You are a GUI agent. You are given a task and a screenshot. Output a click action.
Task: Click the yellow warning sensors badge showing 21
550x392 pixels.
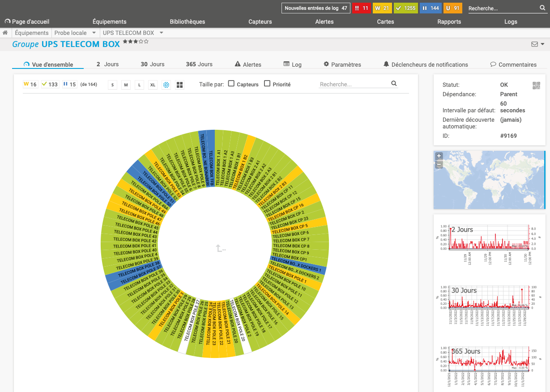click(x=382, y=8)
